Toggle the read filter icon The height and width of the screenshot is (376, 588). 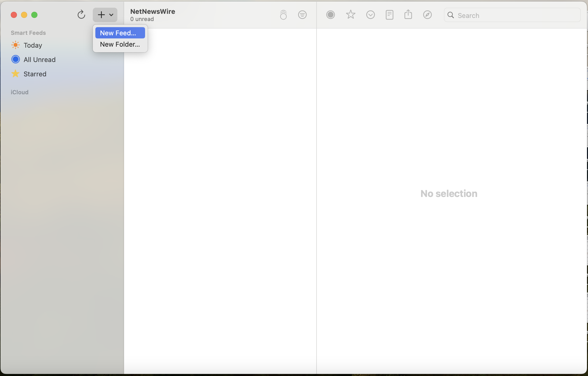point(302,15)
